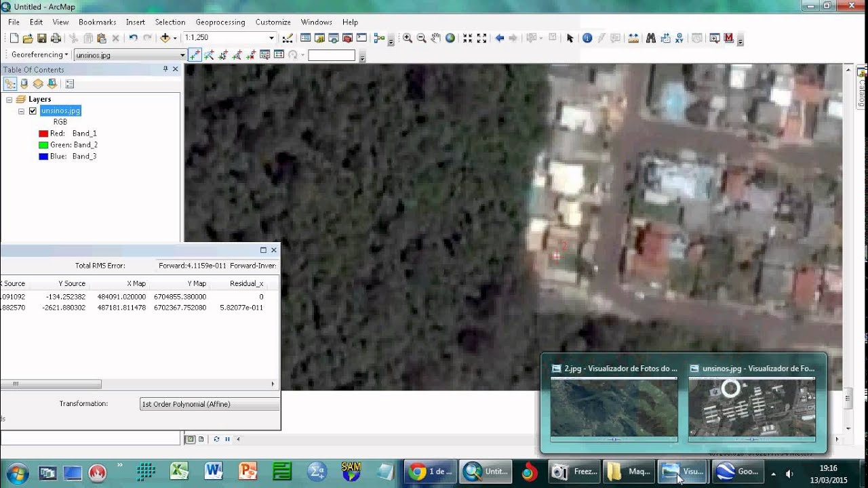The width and height of the screenshot is (868, 488).
Task: Open the Go To XY tool
Action: pos(679,39)
